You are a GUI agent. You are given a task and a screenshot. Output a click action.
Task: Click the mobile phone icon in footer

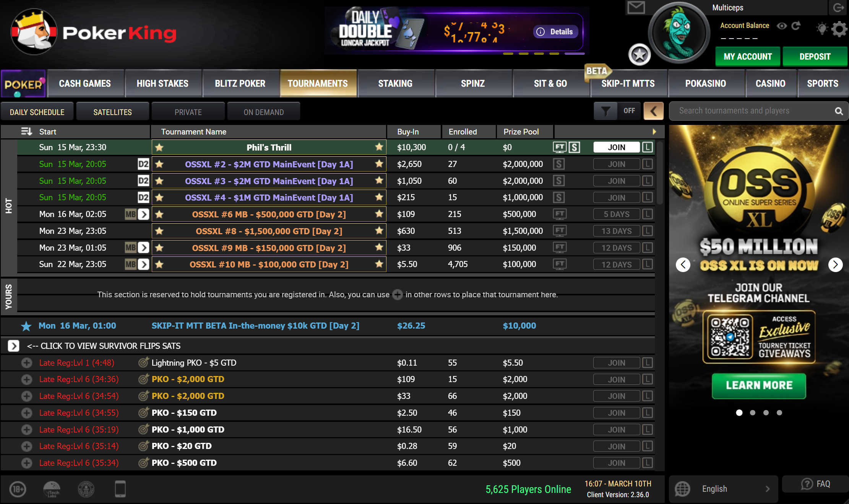point(120,489)
